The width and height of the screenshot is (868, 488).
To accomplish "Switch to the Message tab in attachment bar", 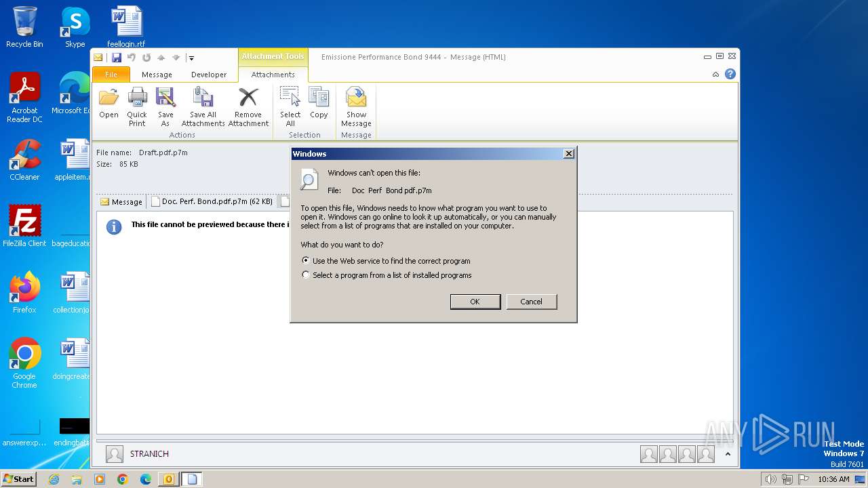I will pyautogui.click(x=121, y=201).
